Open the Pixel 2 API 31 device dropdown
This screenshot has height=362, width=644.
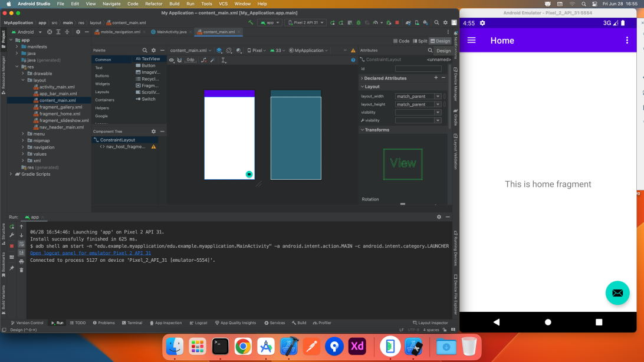[306, 22]
